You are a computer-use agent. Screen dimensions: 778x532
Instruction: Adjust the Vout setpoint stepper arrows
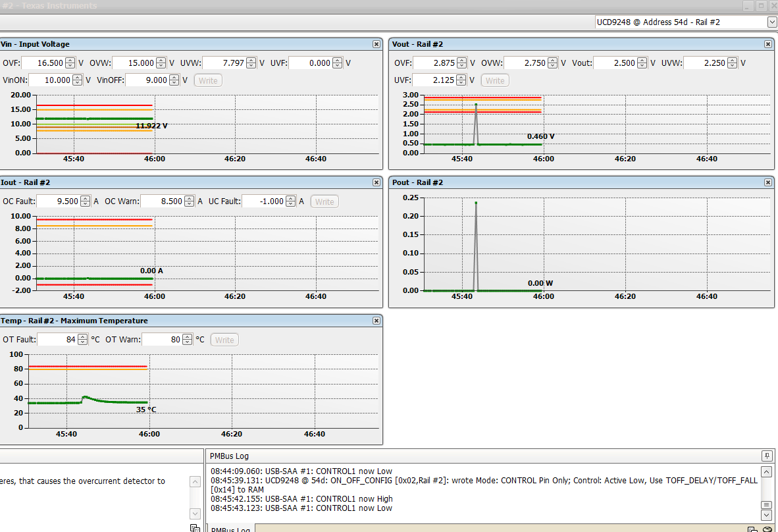coord(642,63)
